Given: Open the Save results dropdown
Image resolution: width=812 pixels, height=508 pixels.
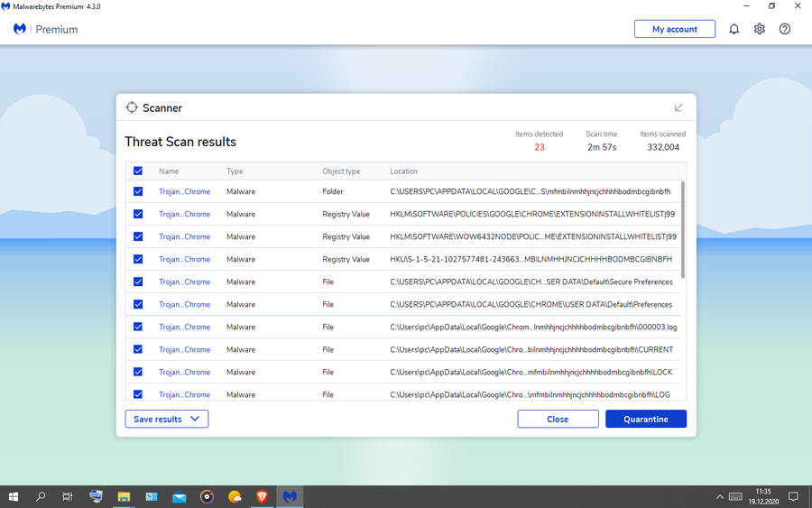Looking at the screenshot, I should [x=166, y=419].
